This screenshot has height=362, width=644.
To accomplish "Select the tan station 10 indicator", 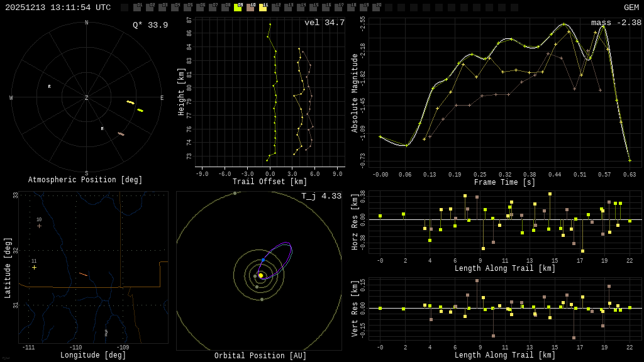I will (250, 8).
